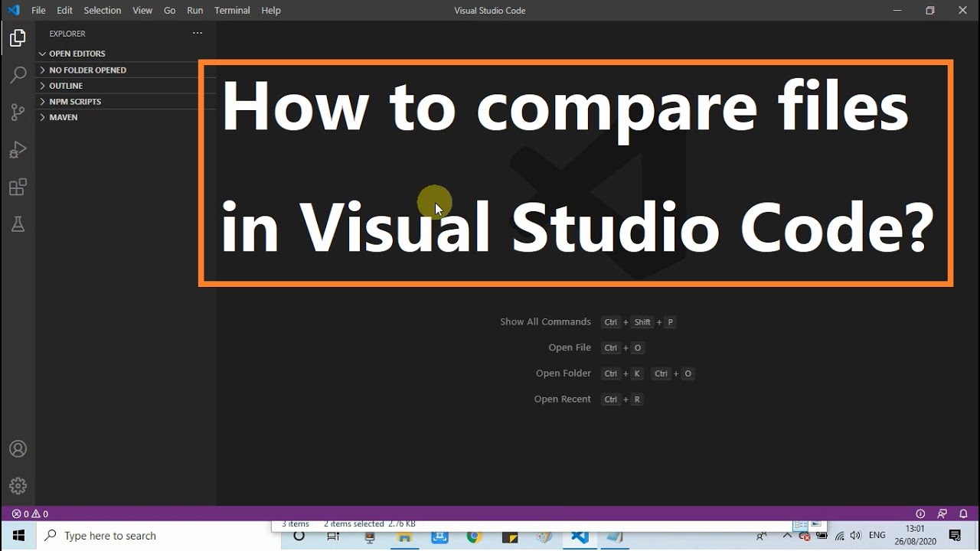Switch to Visual Studio Code taskbar icon
The height and width of the screenshot is (551, 980).
point(580,536)
